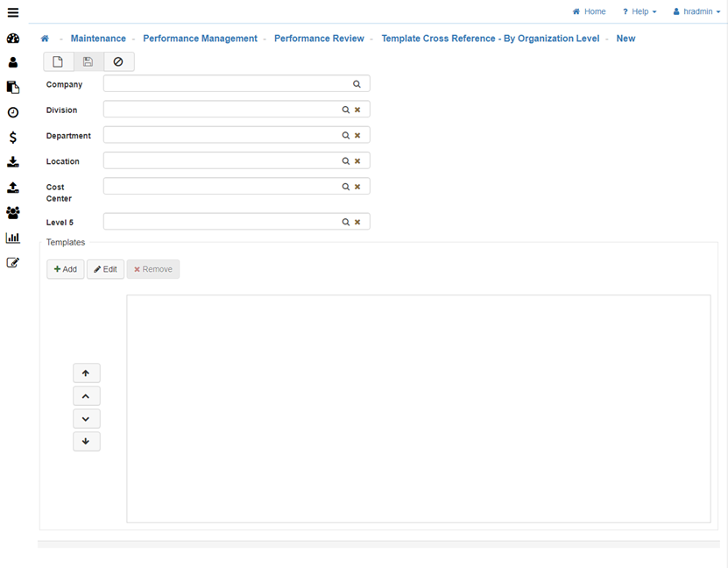Click the Department input field
728x568 pixels.
tap(221, 135)
